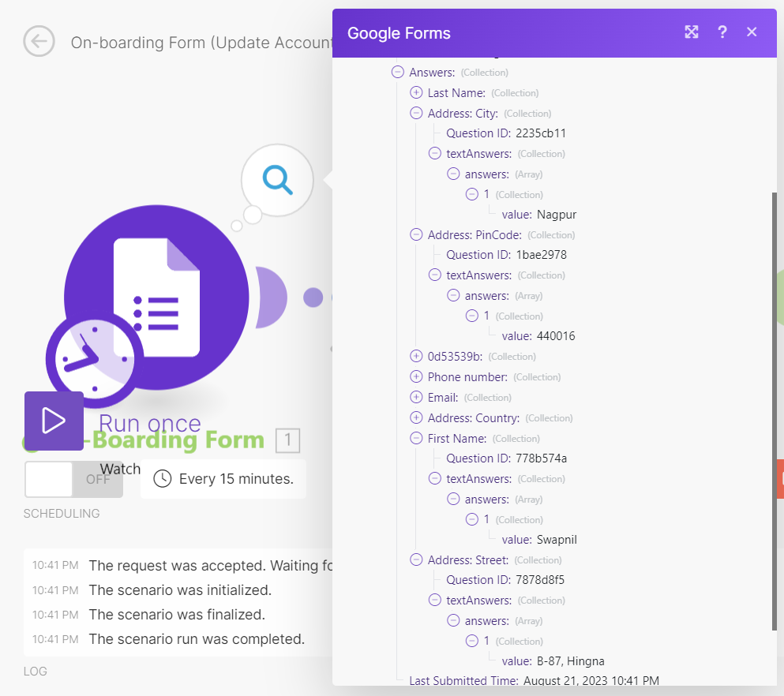Image resolution: width=784 pixels, height=696 pixels.
Task: Click Question ID 1bae2978
Action: tap(507, 255)
